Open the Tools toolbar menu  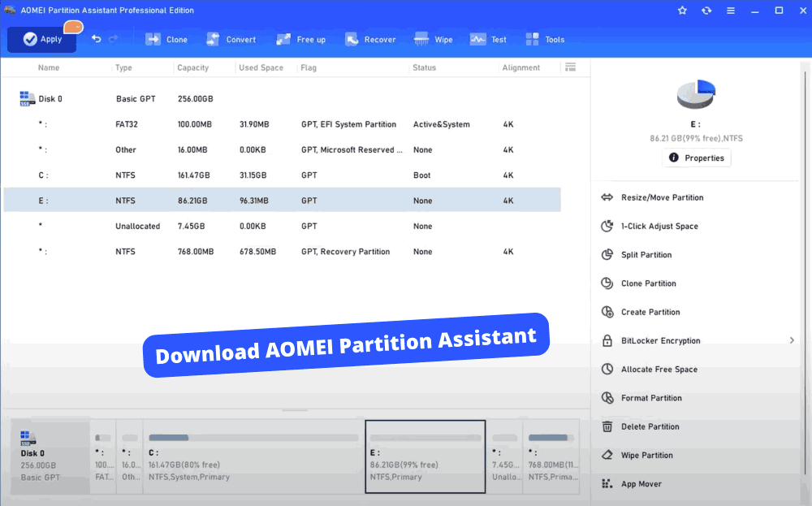[x=545, y=39]
